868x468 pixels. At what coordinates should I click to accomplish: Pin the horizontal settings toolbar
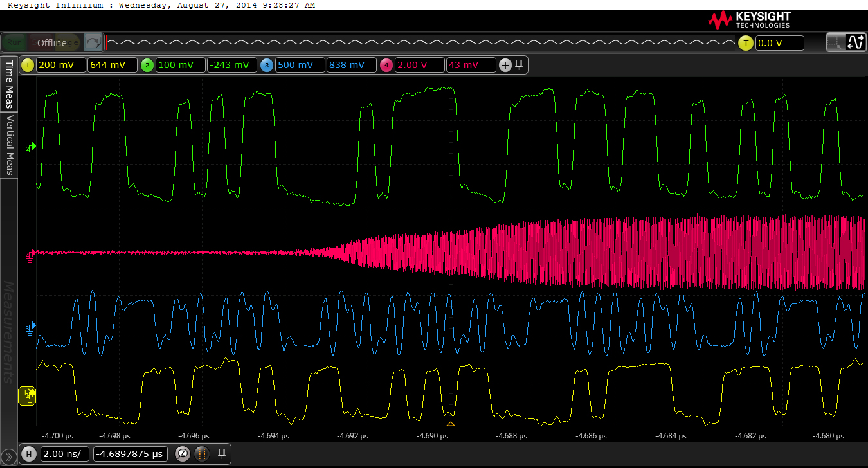coord(221,453)
